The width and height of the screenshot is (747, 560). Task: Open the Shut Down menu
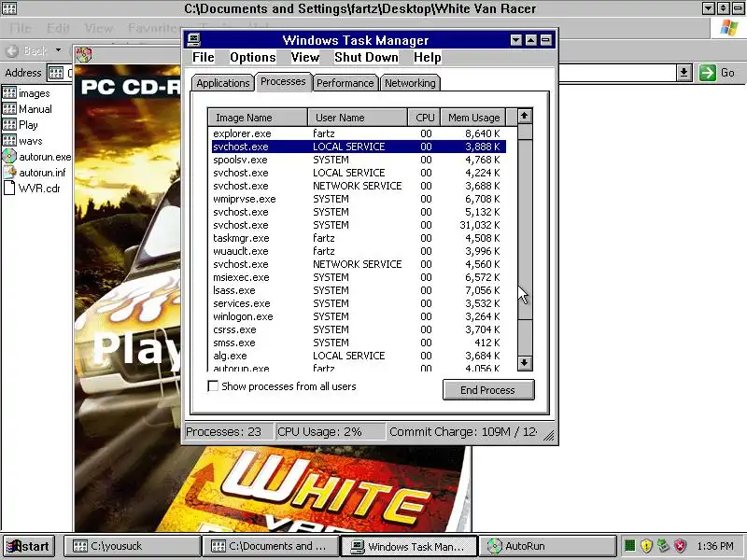pos(366,58)
